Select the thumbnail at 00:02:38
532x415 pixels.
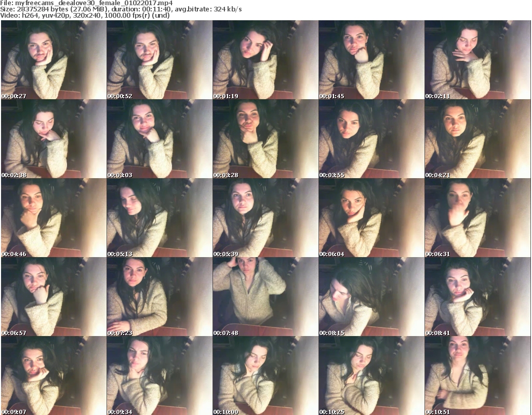54,139
